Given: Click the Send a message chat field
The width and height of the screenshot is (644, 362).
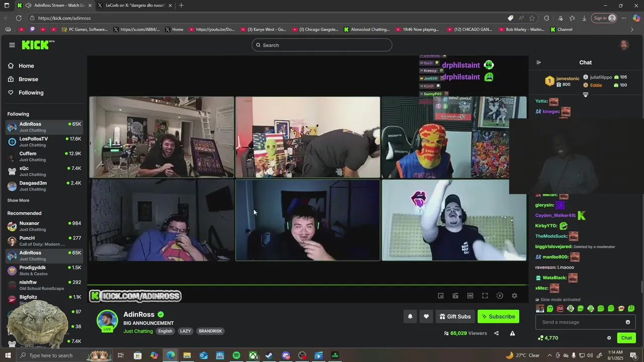Looking at the screenshot, I should tap(586, 322).
